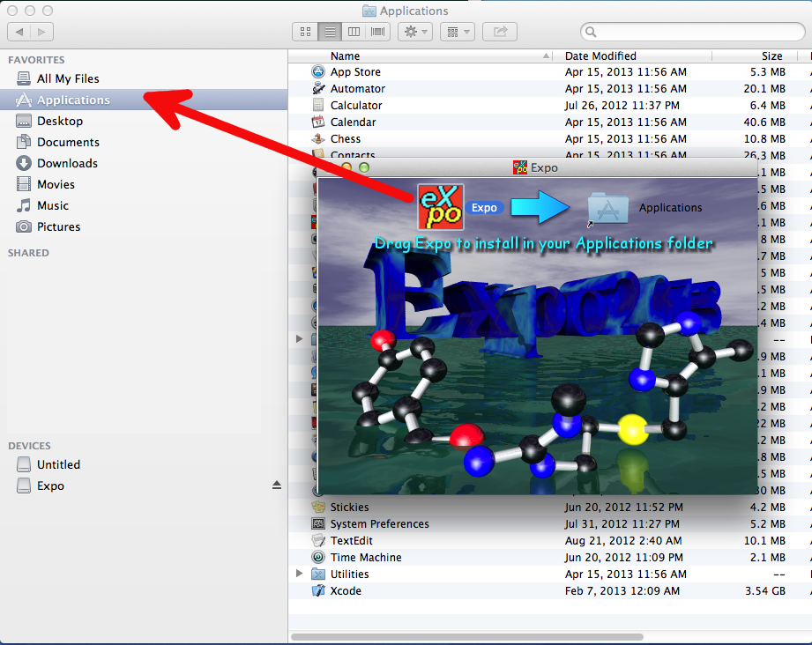Select the TextEdit icon
Image resolution: width=812 pixels, height=645 pixels.
pos(318,540)
